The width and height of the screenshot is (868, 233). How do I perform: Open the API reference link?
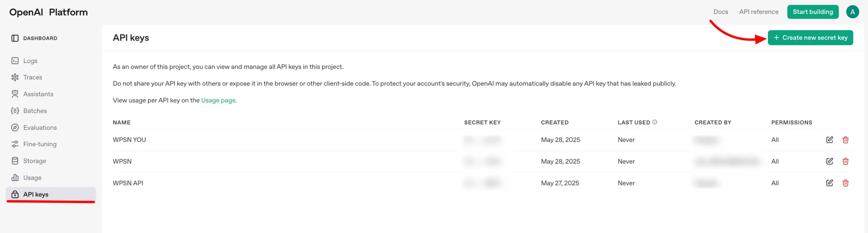click(x=758, y=12)
